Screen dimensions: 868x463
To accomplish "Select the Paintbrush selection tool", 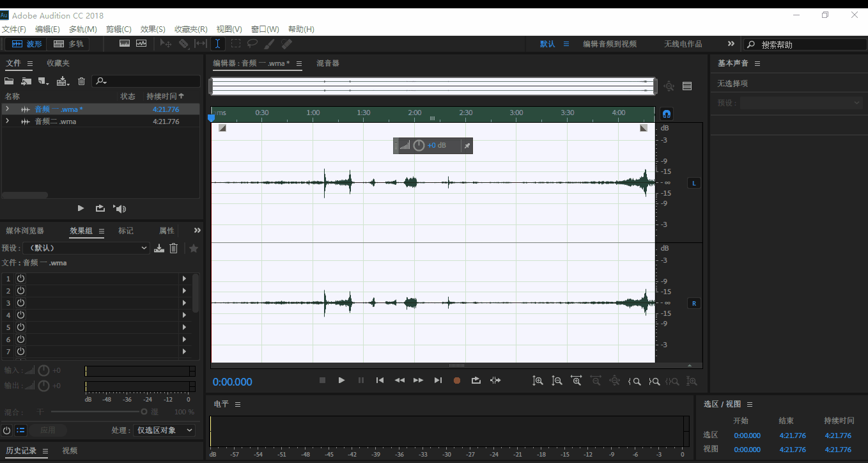I will pyautogui.click(x=269, y=43).
